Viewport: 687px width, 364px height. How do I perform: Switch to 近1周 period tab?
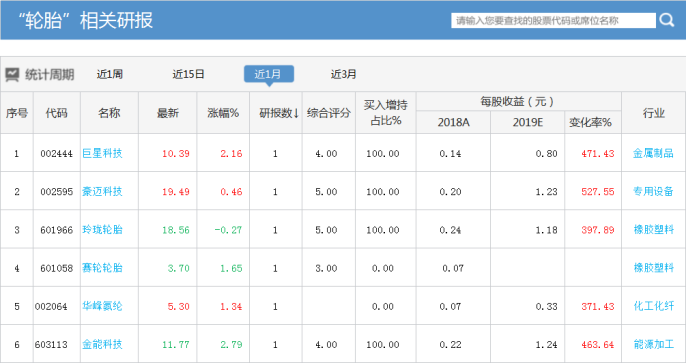110,74
